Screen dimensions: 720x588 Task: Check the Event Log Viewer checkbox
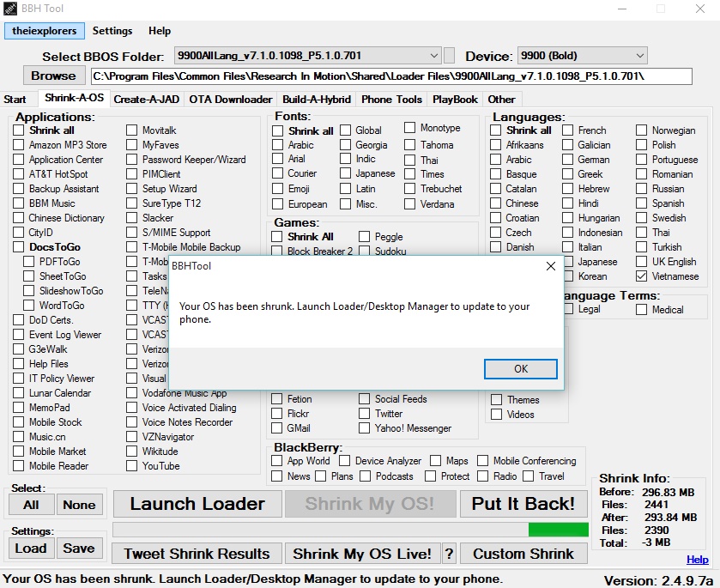(x=18, y=335)
